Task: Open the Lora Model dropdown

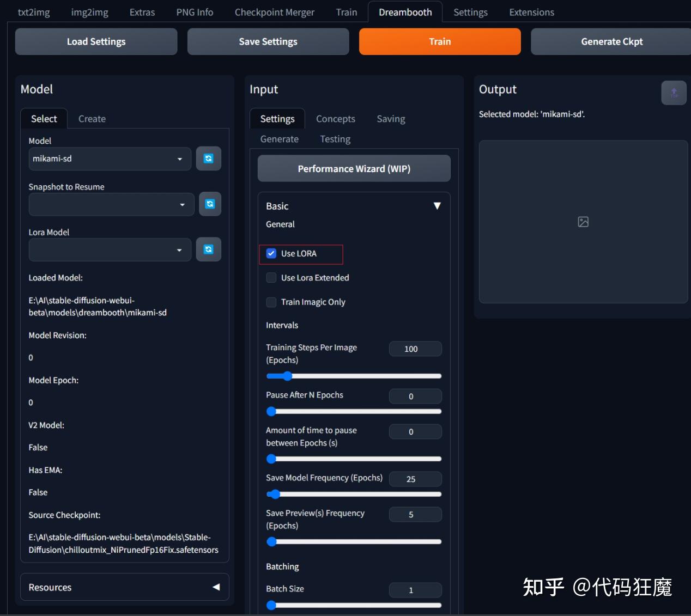Action: 110,249
